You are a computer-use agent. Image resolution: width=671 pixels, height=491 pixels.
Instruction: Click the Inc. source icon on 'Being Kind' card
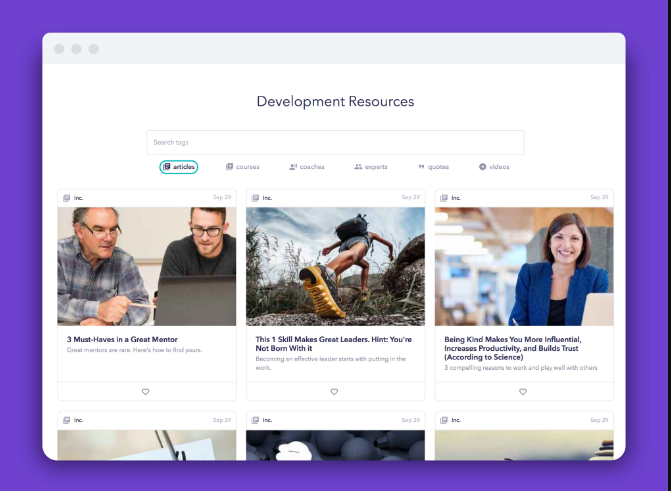444,198
